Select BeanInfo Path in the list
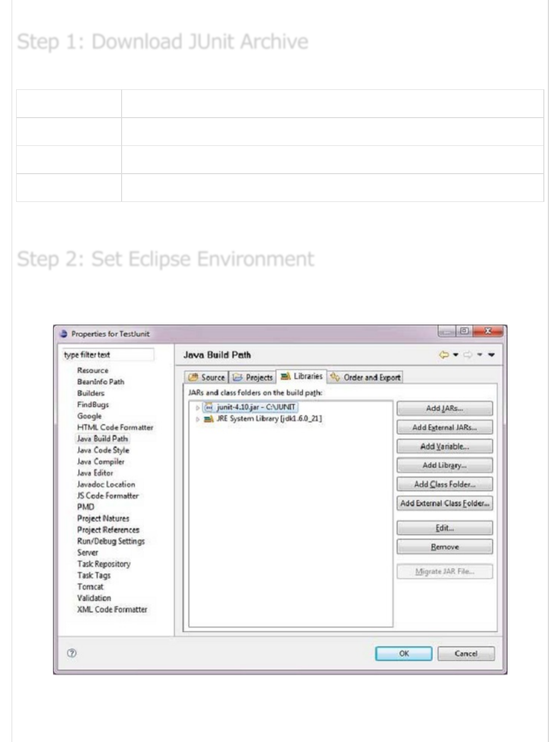The width and height of the screenshot is (560, 742). [x=100, y=382]
